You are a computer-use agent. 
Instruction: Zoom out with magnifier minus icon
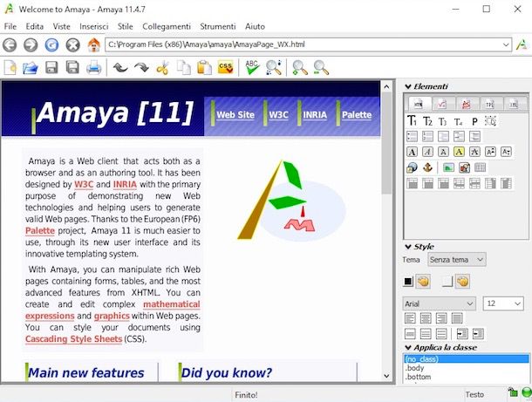coord(321,68)
